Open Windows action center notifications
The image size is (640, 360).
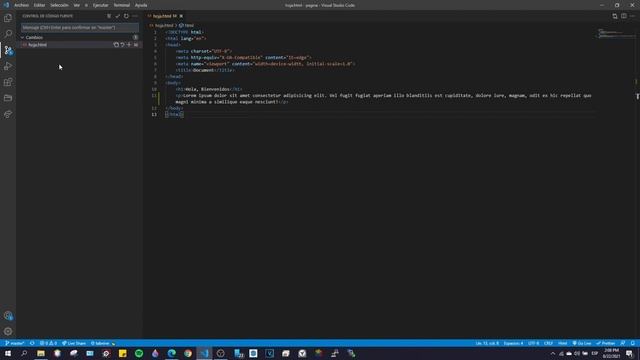coord(629,353)
